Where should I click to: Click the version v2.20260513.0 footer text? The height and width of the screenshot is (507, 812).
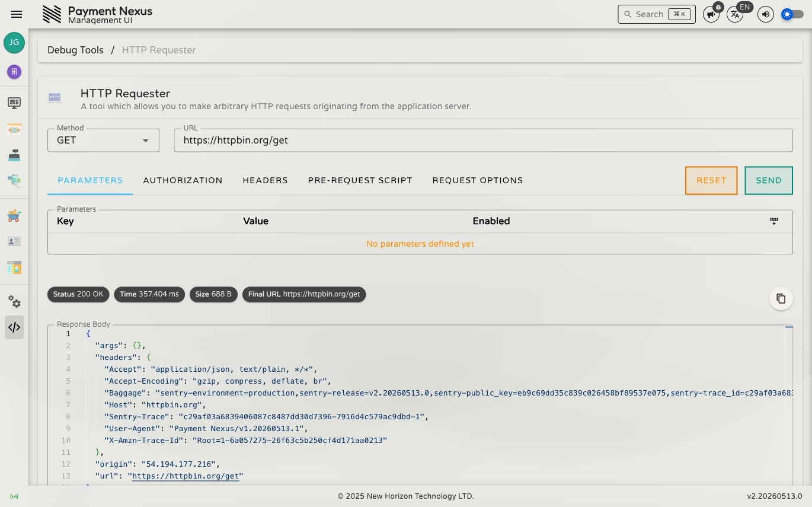point(775,496)
